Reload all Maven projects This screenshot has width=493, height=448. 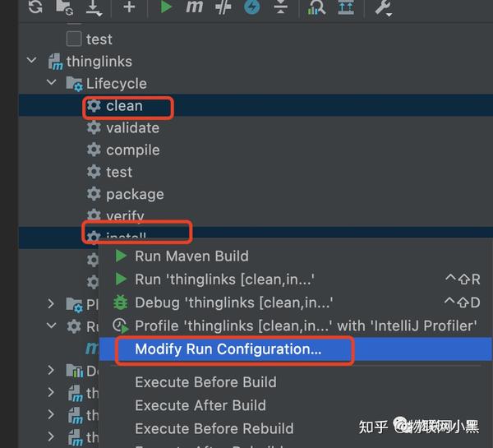[35, 7]
